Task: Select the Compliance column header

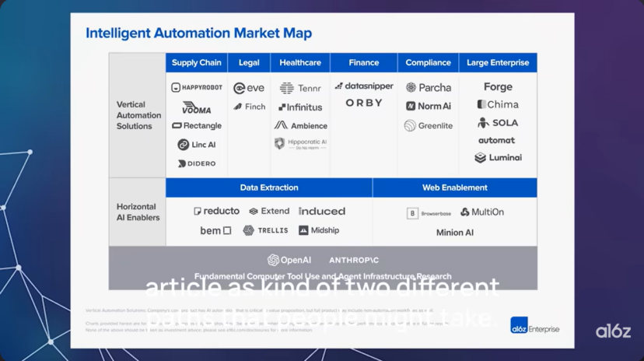Action: [x=428, y=63]
